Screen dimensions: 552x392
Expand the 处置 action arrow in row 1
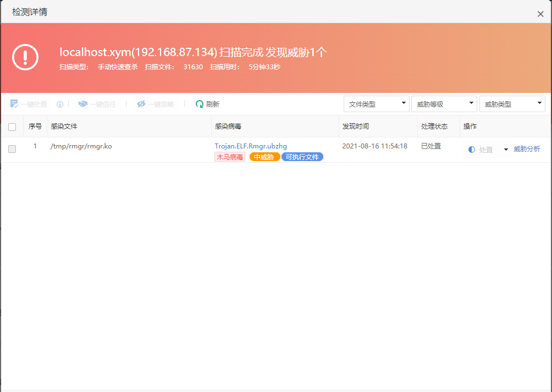tap(506, 150)
